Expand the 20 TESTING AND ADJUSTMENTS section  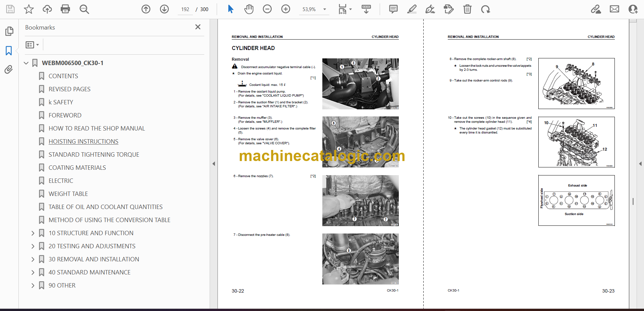point(33,246)
